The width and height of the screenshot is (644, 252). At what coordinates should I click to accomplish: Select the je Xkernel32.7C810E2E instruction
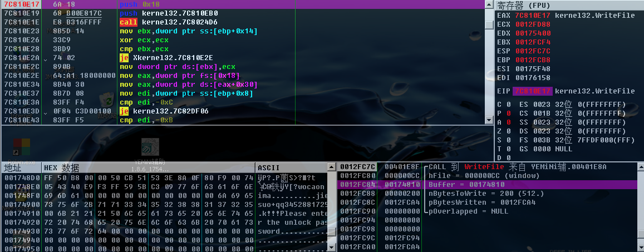click(x=166, y=58)
